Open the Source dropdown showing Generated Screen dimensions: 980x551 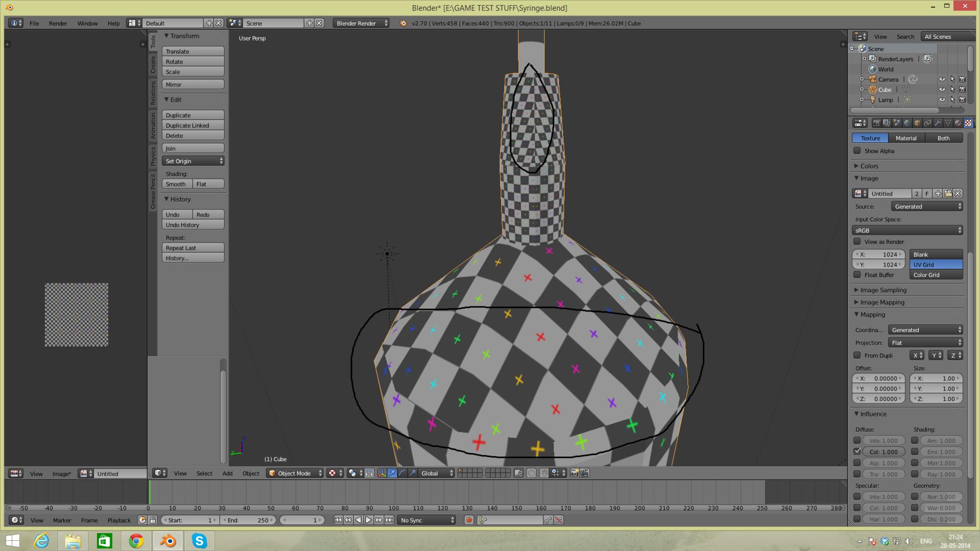click(x=927, y=206)
